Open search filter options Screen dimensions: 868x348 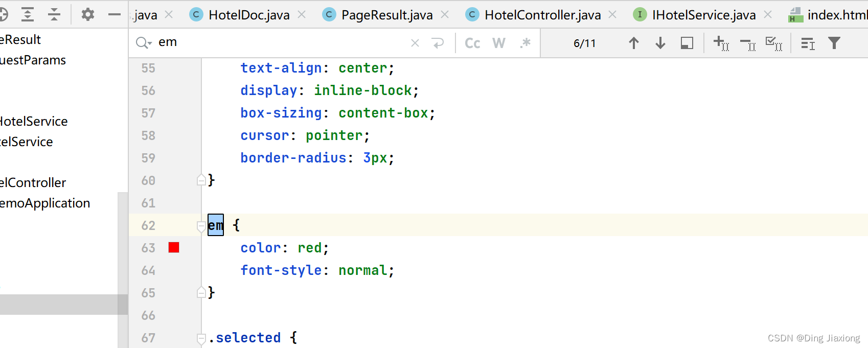(x=834, y=43)
